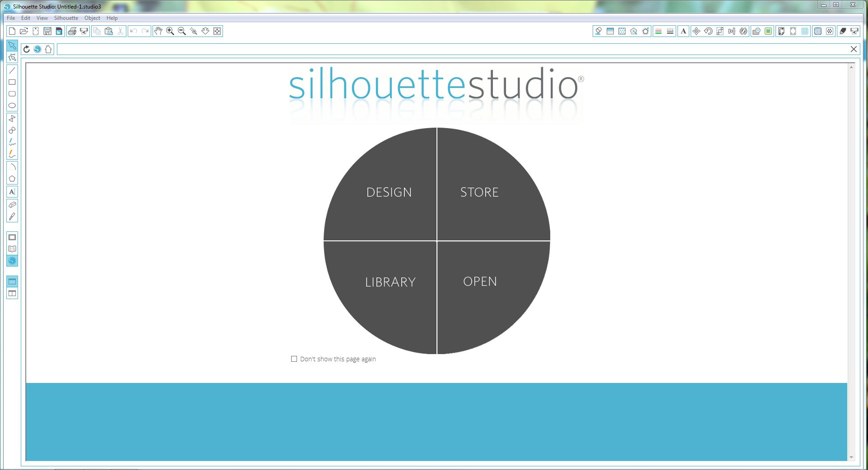Screen dimensions: 868x470
Task: Open the Library book icon in sidebar
Action: click(12, 249)
